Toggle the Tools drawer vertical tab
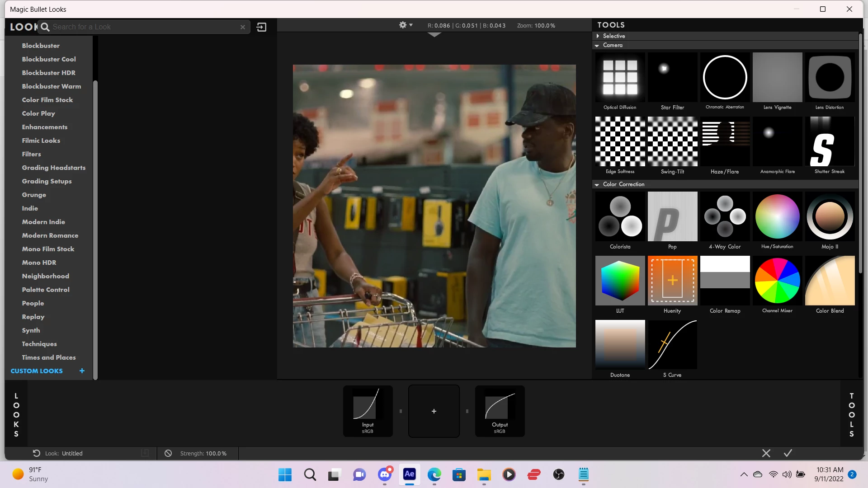This screenshot has width=868, height=488. pyautogui.click(x=851, y=414)
